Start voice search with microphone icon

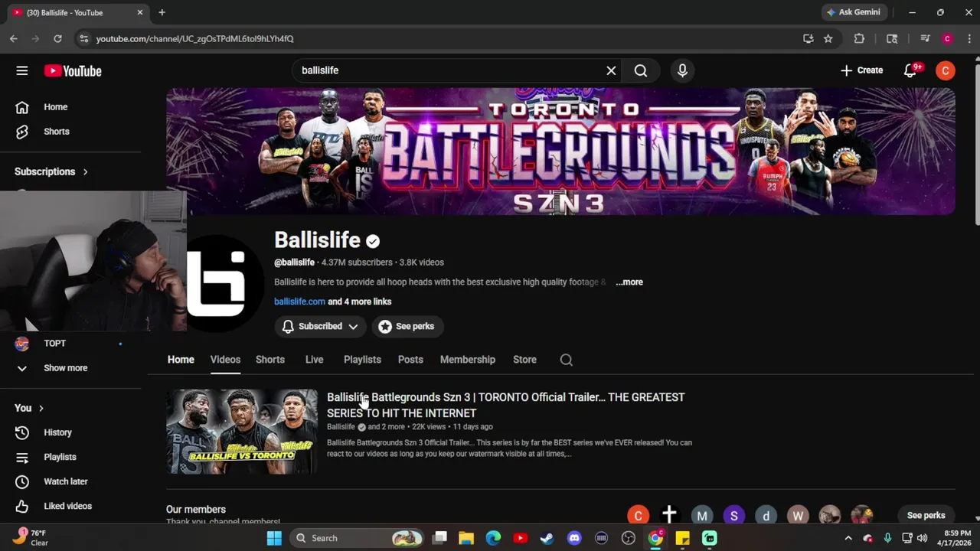pos(682,70)
